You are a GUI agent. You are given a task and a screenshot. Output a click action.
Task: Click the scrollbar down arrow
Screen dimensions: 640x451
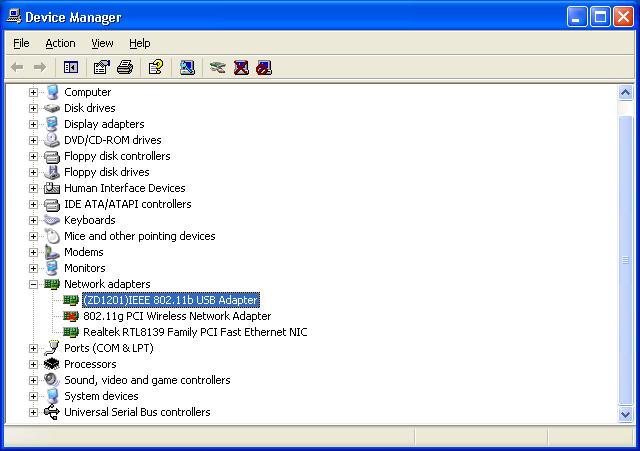(x=625, y=415)
